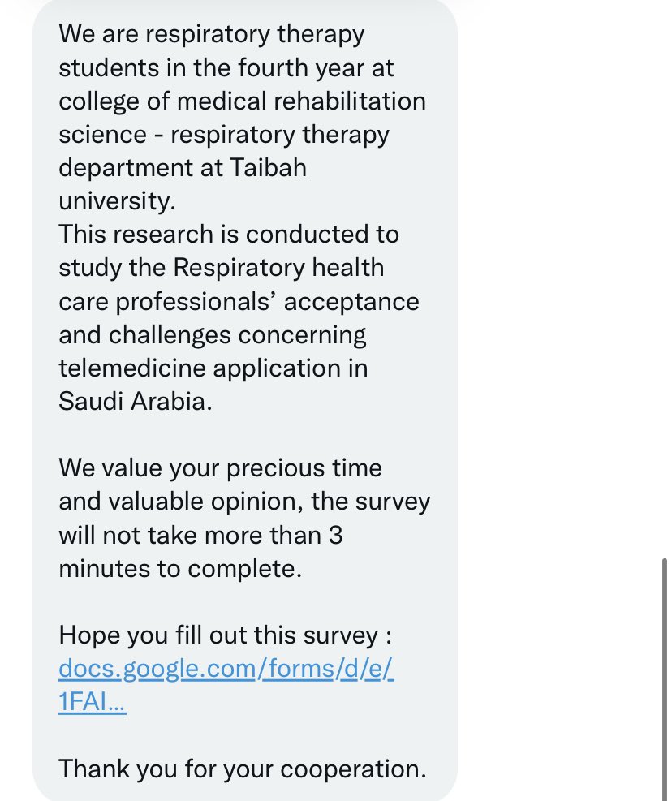Click the line "minutes to complete."

coord(180,569)
